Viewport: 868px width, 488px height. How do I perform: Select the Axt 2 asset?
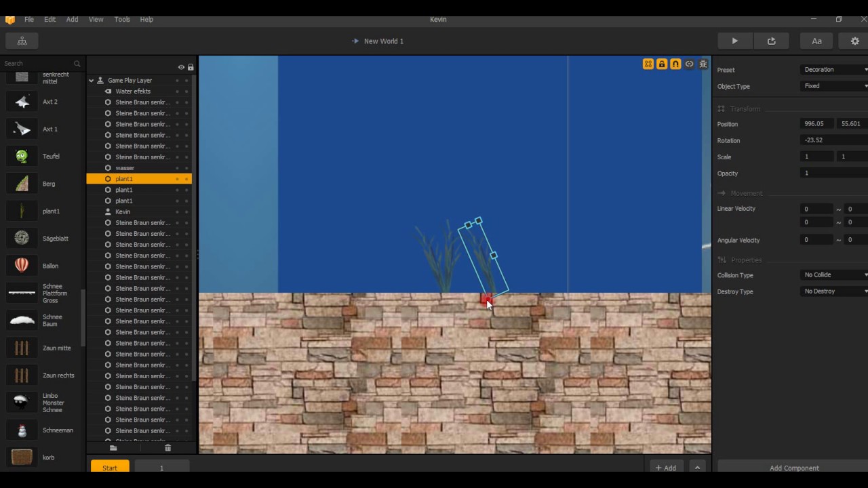tap(41, 102)
